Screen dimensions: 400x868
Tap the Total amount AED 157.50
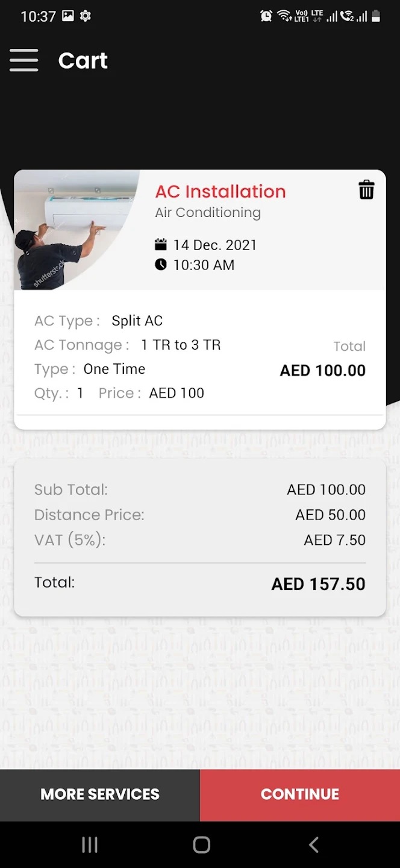(317, 583)
